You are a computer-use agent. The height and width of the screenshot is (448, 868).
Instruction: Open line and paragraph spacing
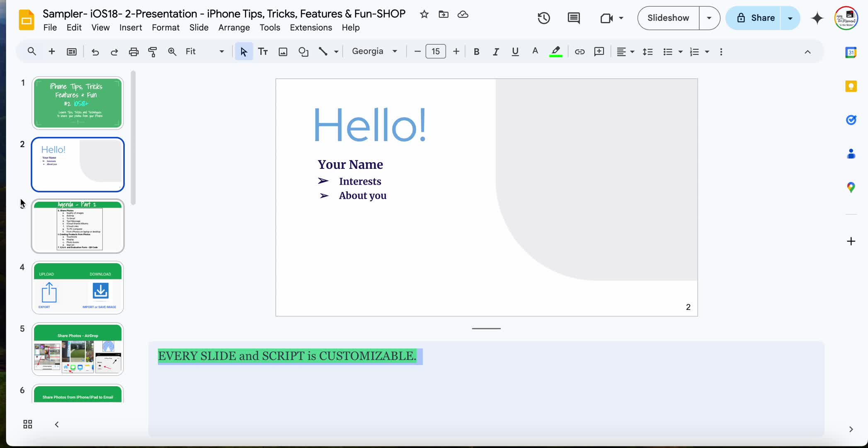click(x=647, y=51)
